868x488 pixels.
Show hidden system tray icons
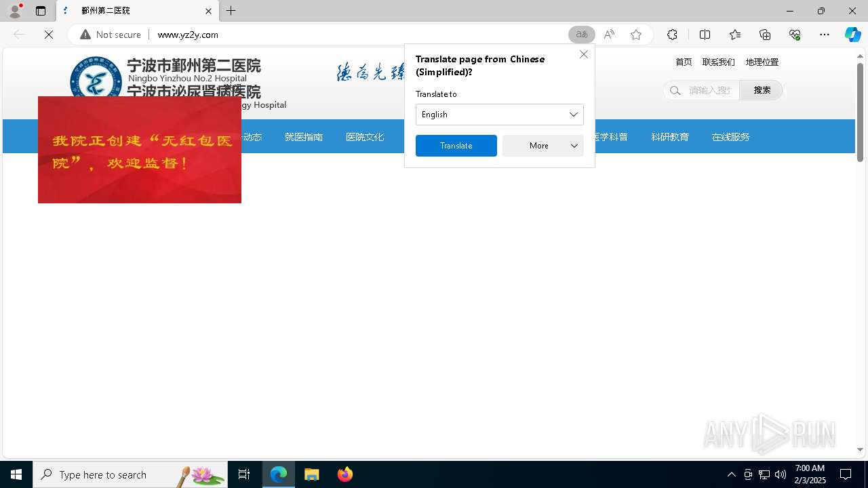pyautogui.click(x=731, y=474)
